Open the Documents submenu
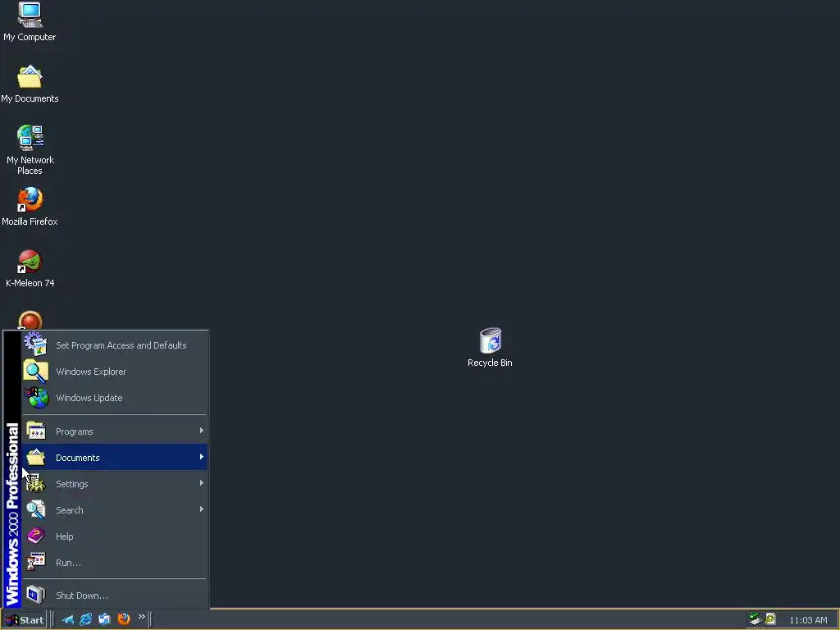The height and width of the screenshot is (630, 840). coord(115,458)
